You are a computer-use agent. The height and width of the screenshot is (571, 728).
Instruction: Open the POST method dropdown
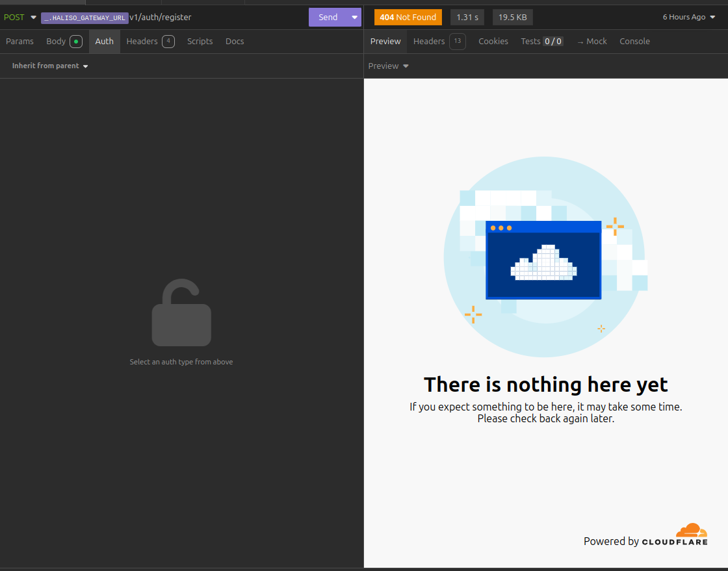click(20, 17)
